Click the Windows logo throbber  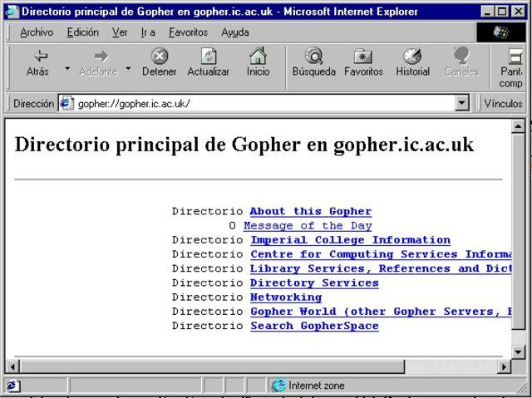coord(500,32)
